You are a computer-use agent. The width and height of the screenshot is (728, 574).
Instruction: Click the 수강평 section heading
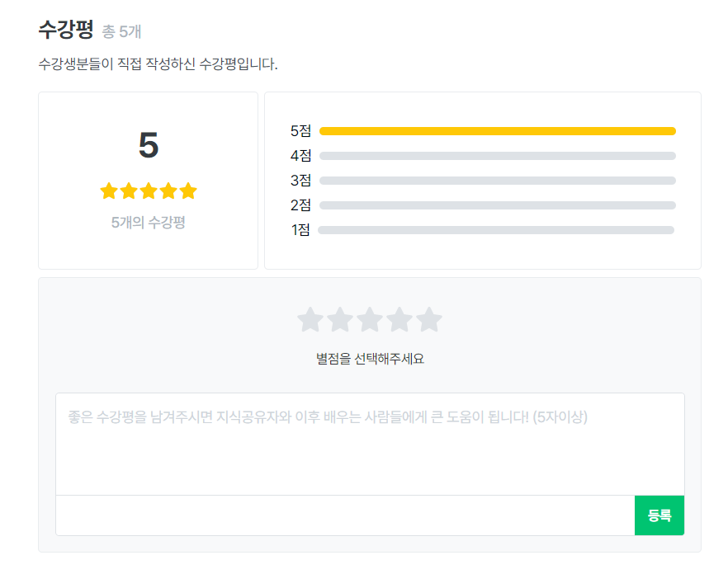click(x=66, y=31)
